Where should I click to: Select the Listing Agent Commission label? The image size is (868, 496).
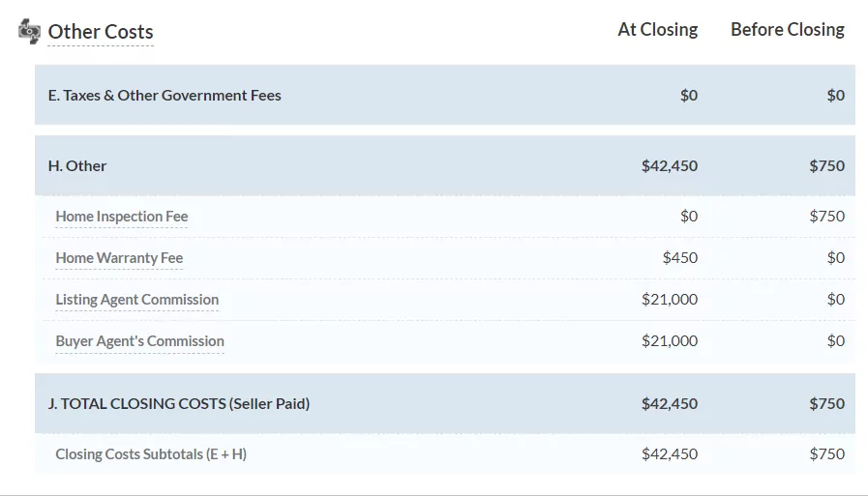(x=137, y=300)
